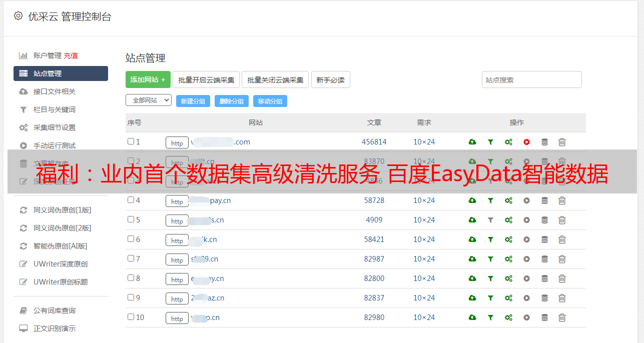
Task: Tick the checkbox for site 1
Action: point(131,141)
